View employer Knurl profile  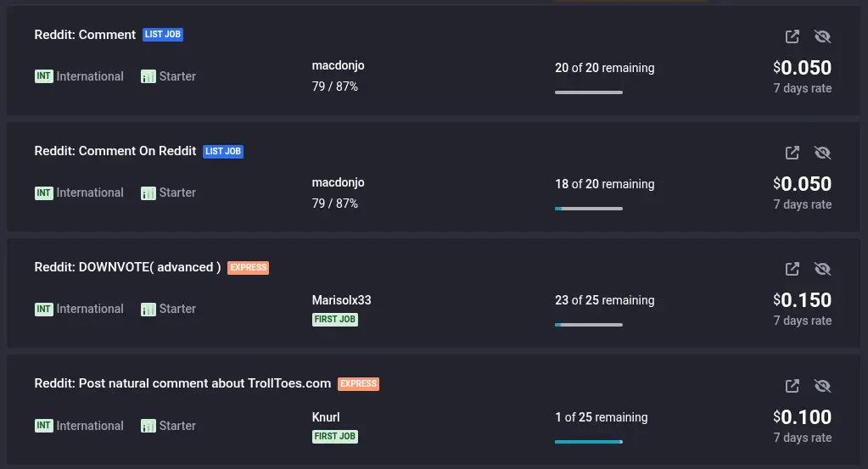(326, 417)
